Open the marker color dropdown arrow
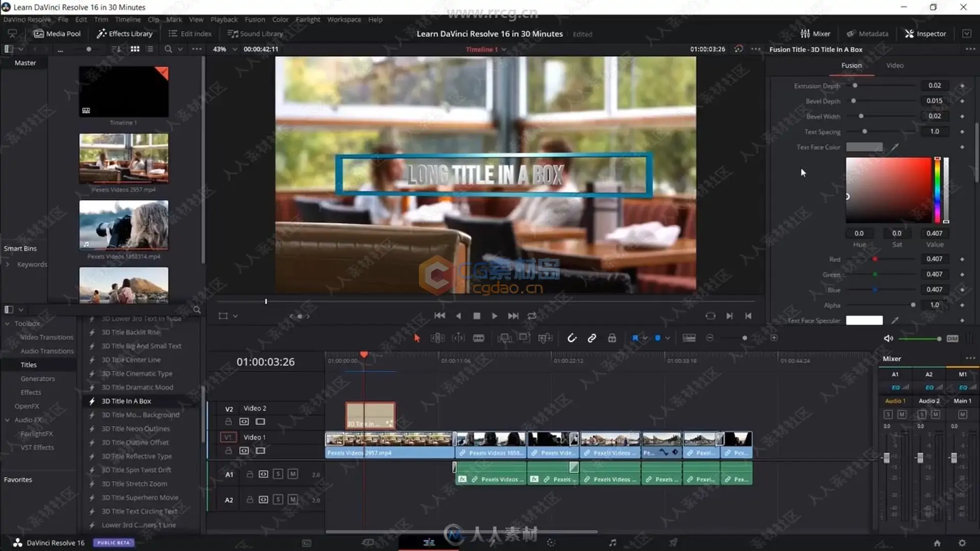Viewport: 980px width, 551px height. [668, 338]
